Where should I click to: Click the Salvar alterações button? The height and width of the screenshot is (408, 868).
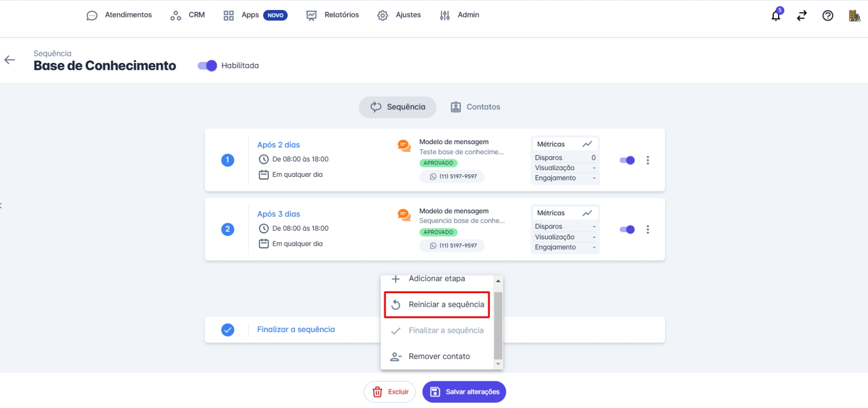coord(464,392)
